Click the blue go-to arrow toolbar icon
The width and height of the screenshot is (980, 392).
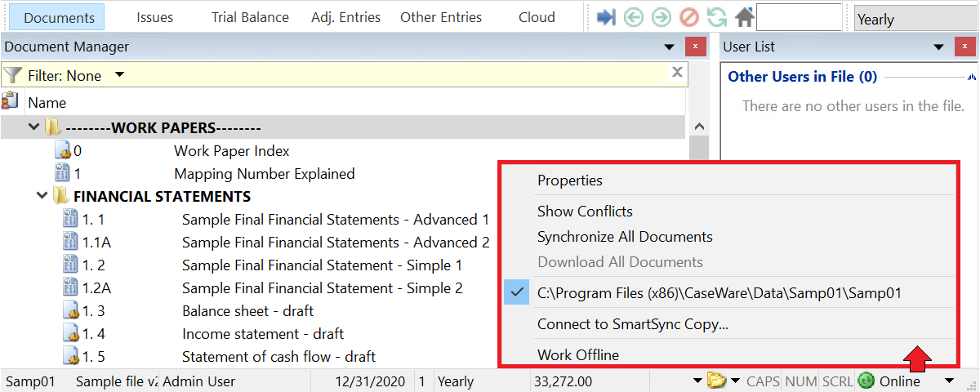[x=606, y=17]
